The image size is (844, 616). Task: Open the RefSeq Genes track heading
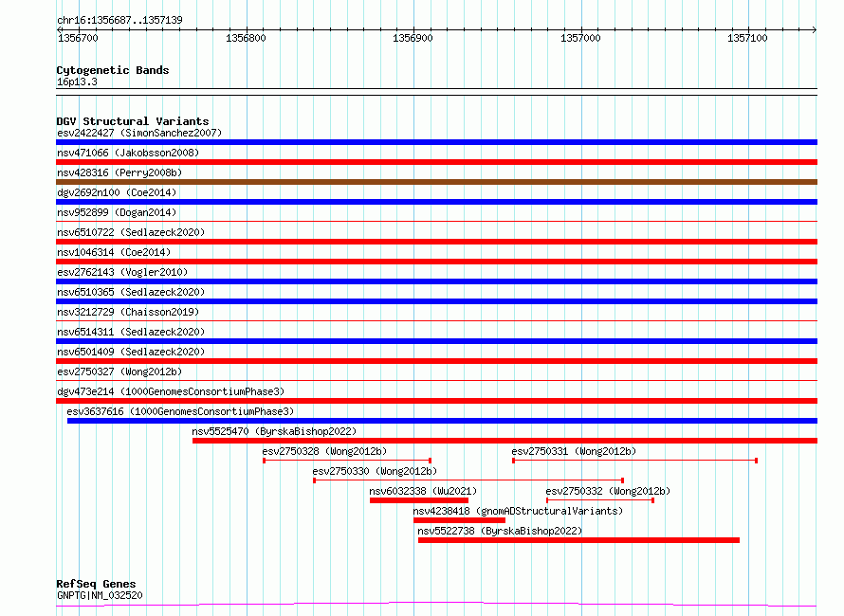tap(96, 584)
